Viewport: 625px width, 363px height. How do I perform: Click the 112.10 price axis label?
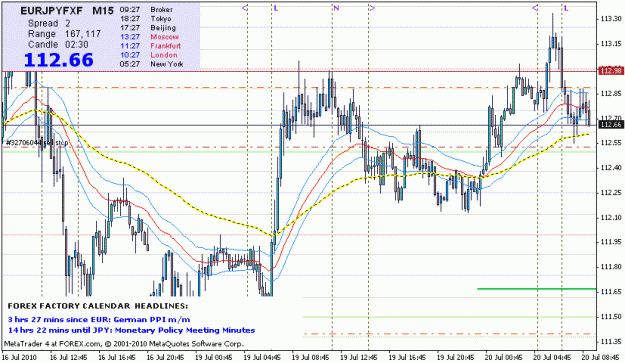pos(611,218)
